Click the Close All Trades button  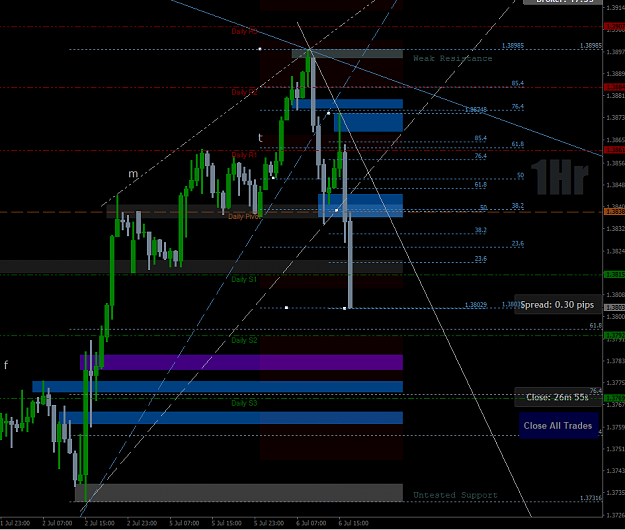tap(558, 426)
